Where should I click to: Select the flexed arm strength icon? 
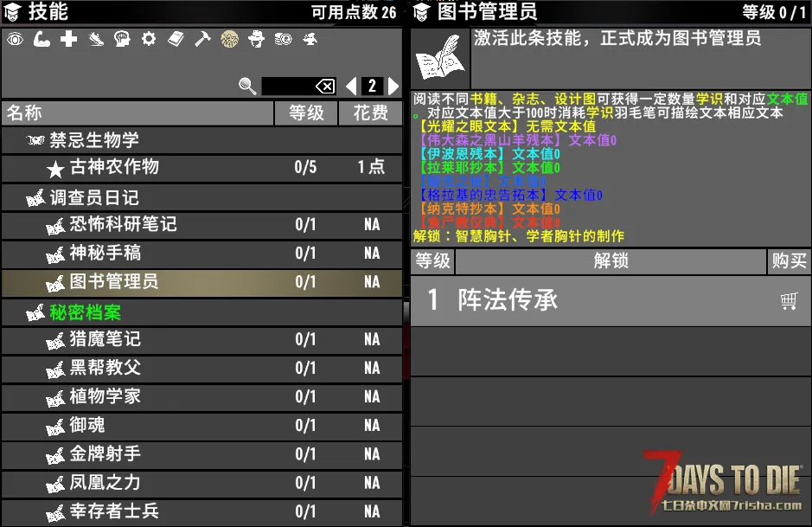[42, 39]
